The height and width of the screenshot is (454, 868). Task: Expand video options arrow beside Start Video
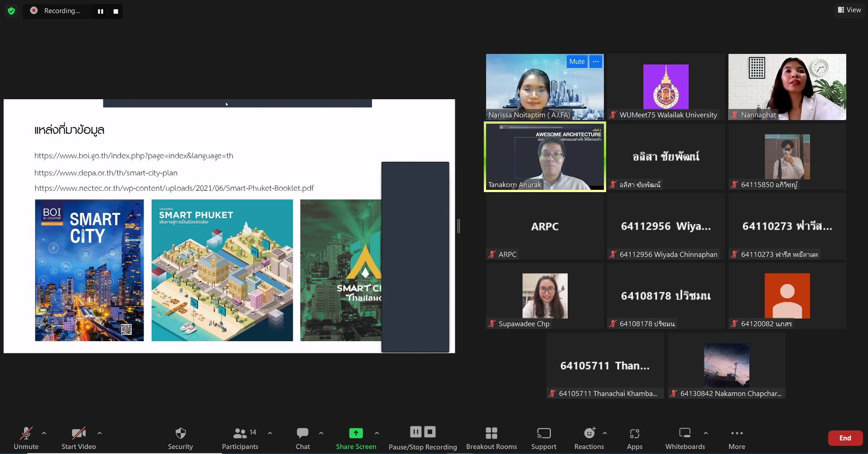[x=100, y=433]
